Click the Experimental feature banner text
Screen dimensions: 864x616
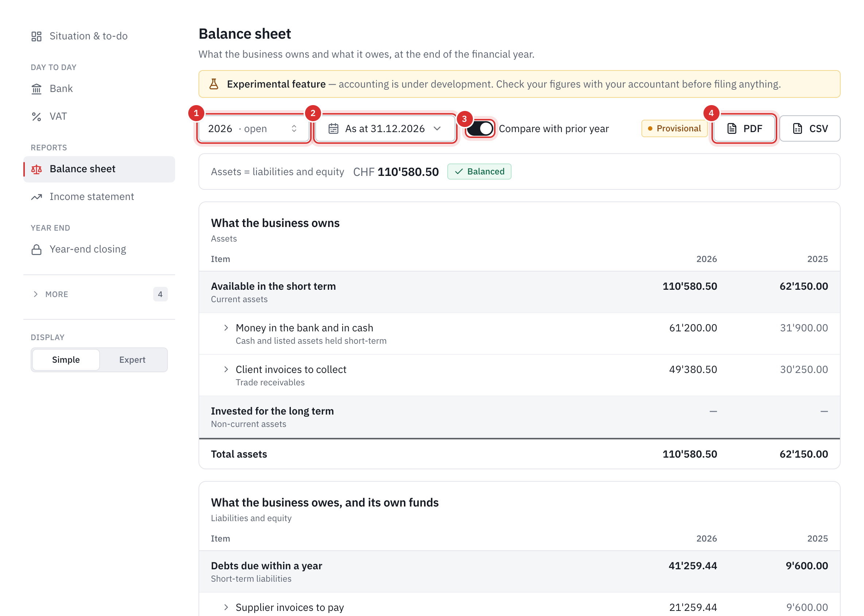click(504, 84)
